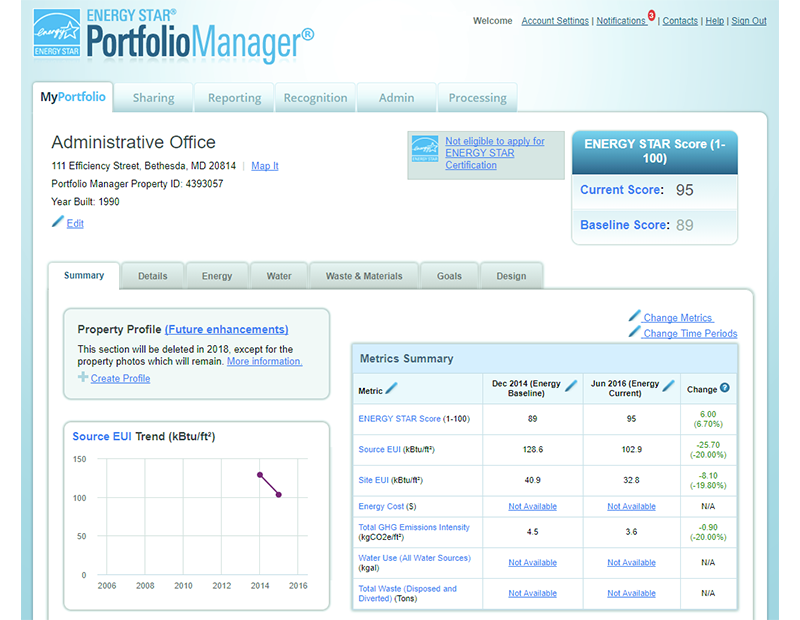Click the Source EUI baseline value 128.6

click(x=533, y=450)
